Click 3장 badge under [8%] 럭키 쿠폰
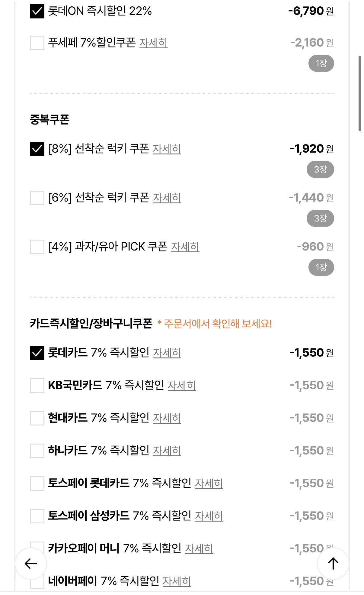The height and width of the screenshot is (595, 364). click(x=320, y=170)
